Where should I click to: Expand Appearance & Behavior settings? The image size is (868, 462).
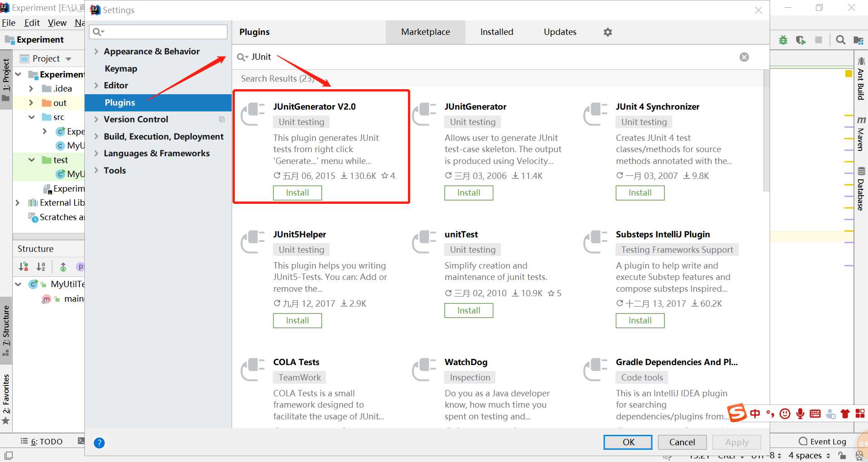[96, 52]
